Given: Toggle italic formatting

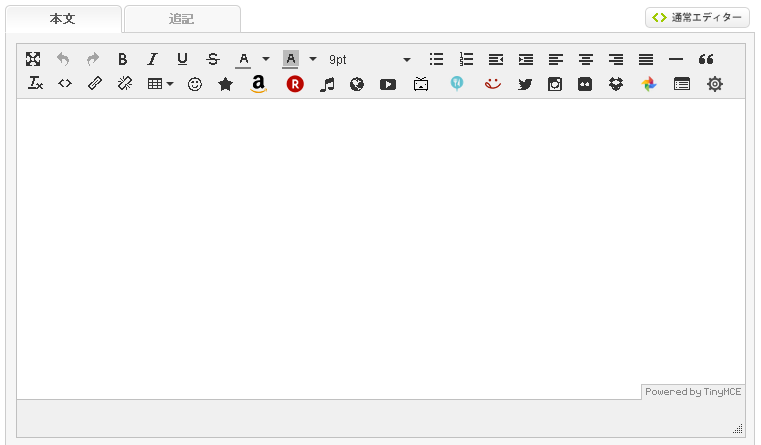Looking at the screenshot, I should [152, 59].
